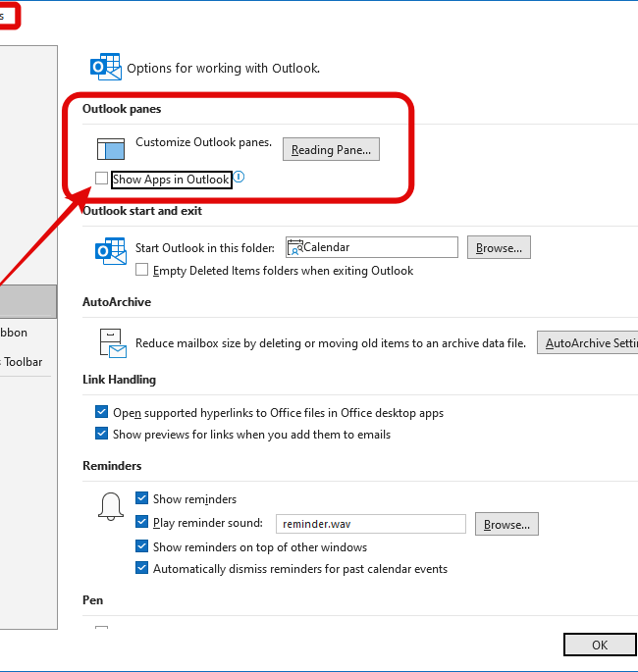Click the Reduce mailbox size description text
Image resolution: width=638 pixels, height=672 pixels.
[331, 343]
